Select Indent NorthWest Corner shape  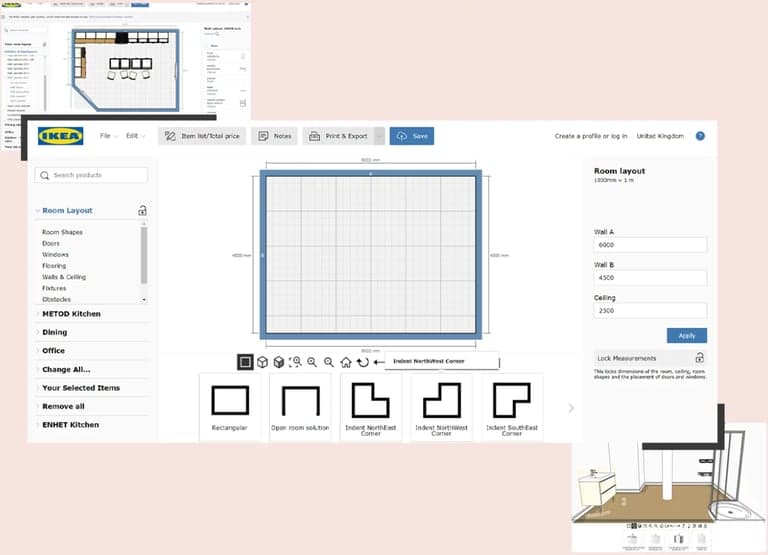(x=441, y=408)
